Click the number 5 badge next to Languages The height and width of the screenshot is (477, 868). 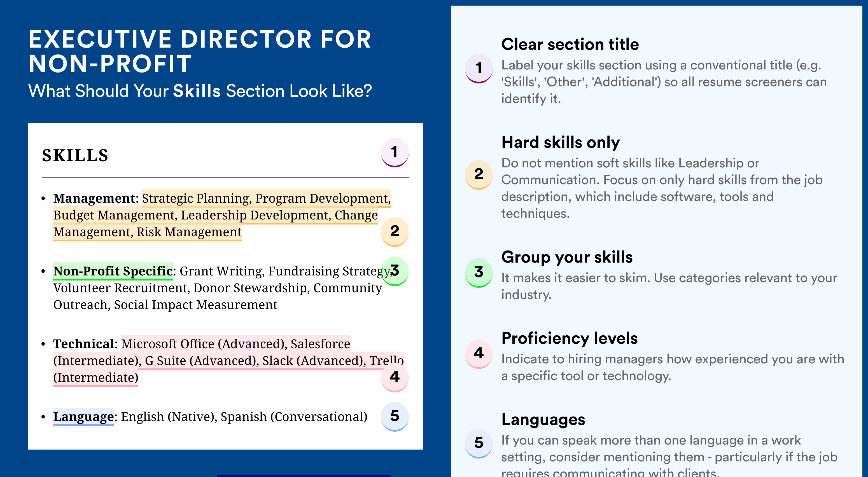click(479, 444)
